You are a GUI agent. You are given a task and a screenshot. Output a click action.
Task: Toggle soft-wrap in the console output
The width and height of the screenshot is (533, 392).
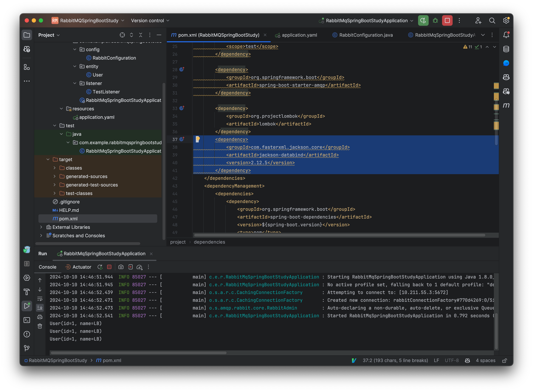pyautogui.click(x=40, y=299)
